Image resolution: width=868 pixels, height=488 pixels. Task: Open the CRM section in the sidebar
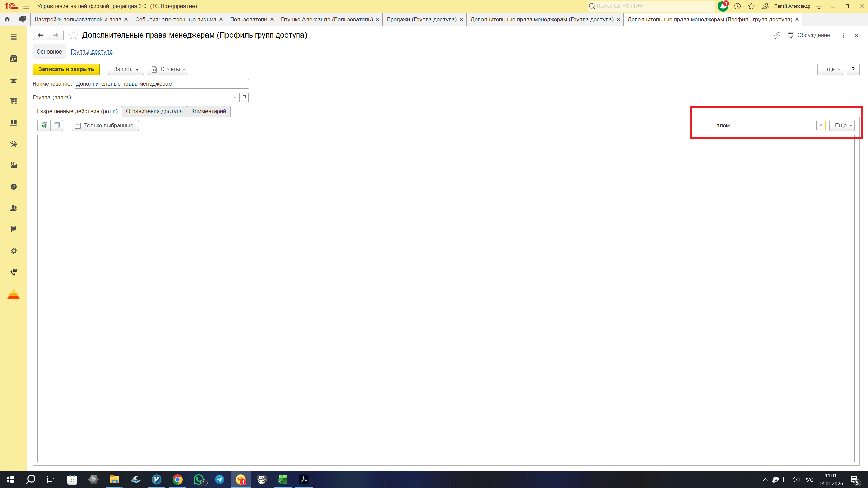pyautogui.click(x=14, y=59)
